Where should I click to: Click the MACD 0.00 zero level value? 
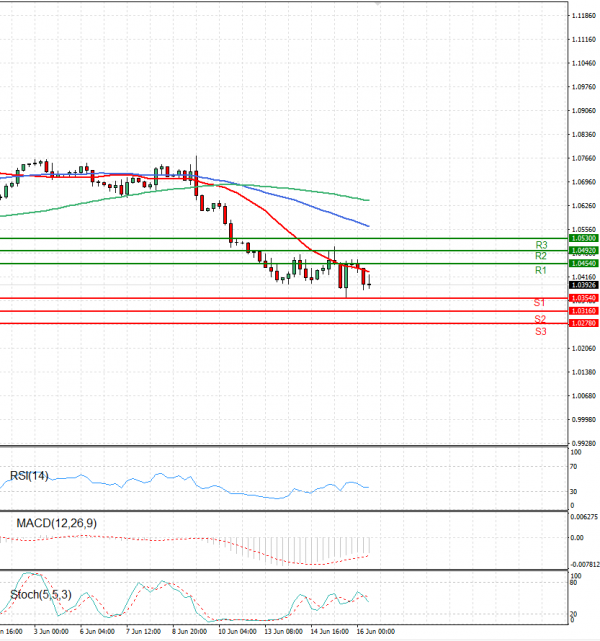pyautogui.click(x=577, y=538)
